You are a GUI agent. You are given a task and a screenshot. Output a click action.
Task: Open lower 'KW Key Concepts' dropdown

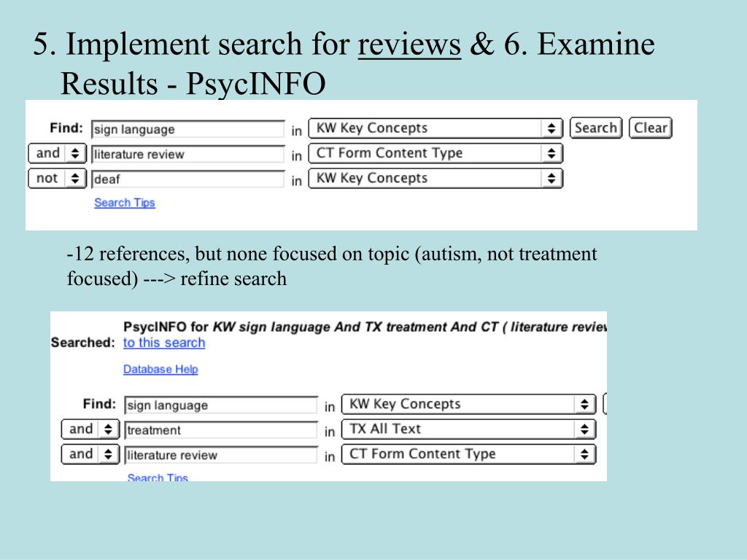[x=468, y=404]
